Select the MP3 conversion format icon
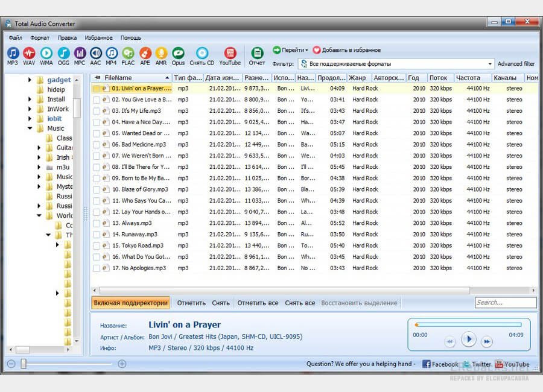This screenshot has width=543, height=392. point(13,53)
